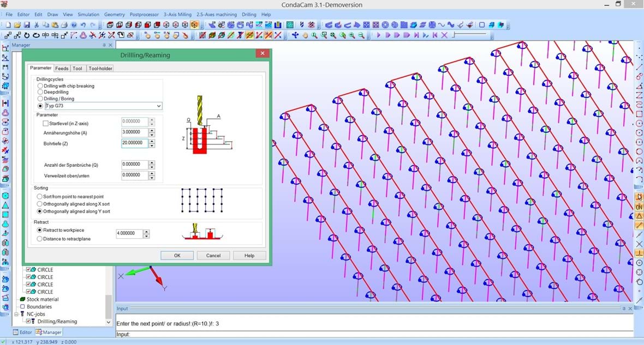Choose Orthogonally aligned along Y sort

(x=40, y=211)
